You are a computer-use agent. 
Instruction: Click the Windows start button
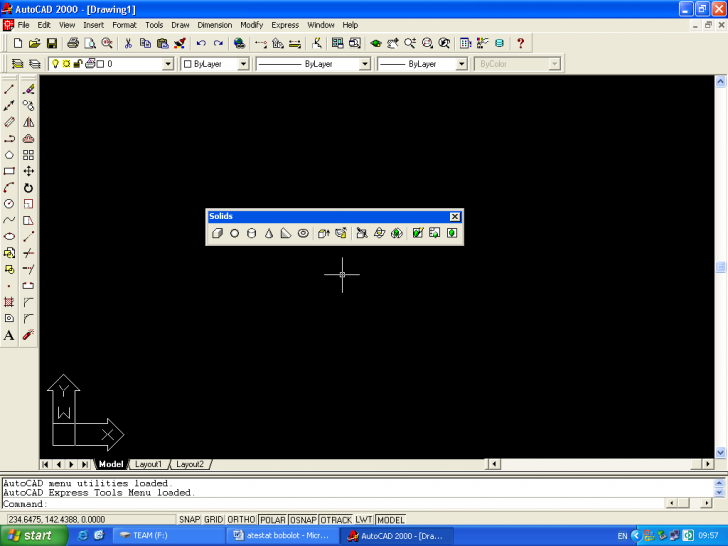tap(33, 535)
